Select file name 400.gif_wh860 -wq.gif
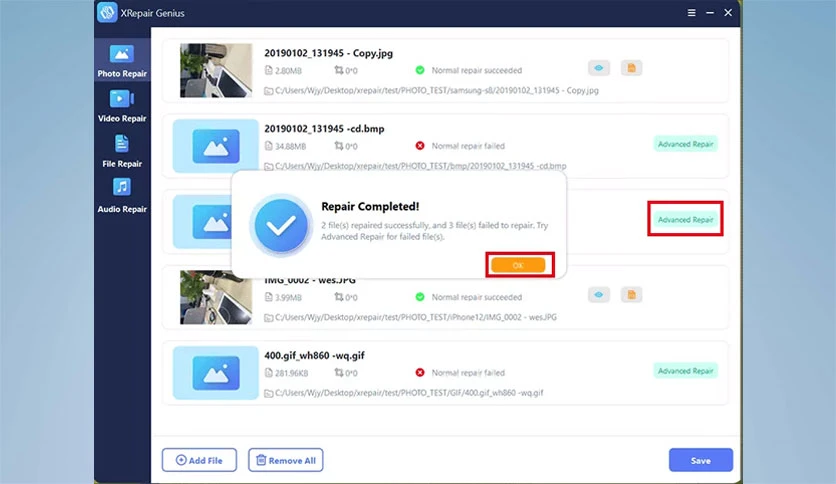This screenshot has height=484, width=836. (315, 356)
